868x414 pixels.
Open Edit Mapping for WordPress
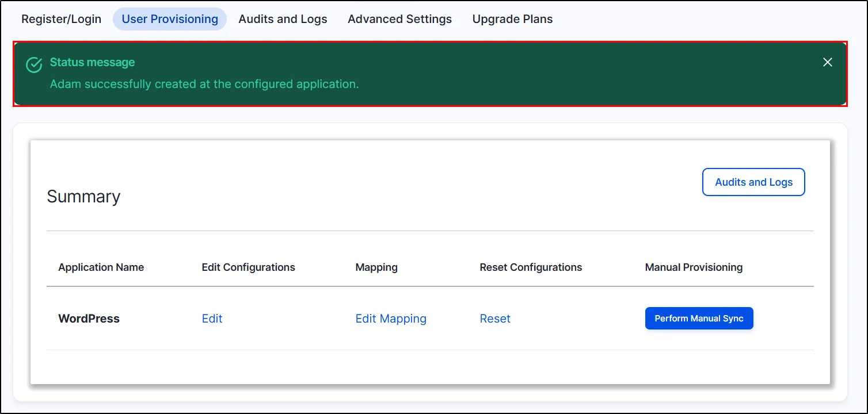coord(391,319)
